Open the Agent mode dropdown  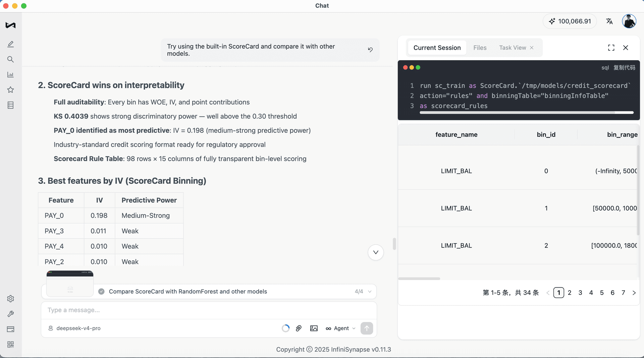point(340,328)
